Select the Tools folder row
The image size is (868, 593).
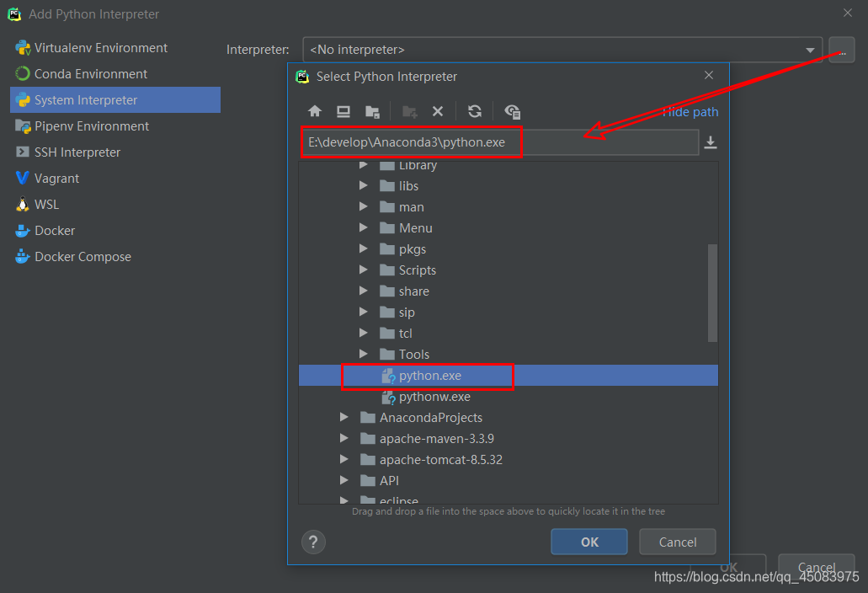click(509, 355)
